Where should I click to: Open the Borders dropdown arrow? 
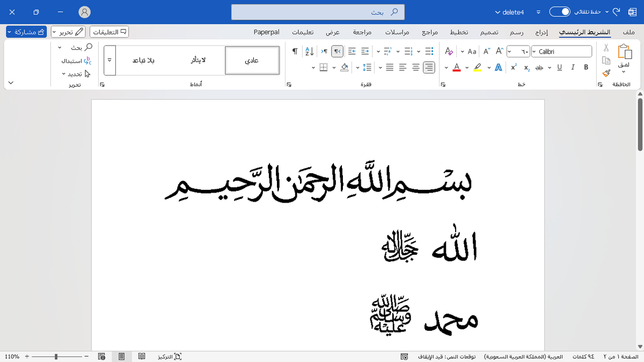click(313, 67)
